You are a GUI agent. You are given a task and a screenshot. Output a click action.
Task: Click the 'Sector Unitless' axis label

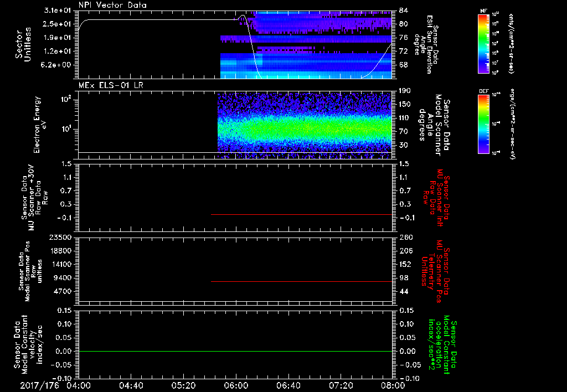pos(23,44)
